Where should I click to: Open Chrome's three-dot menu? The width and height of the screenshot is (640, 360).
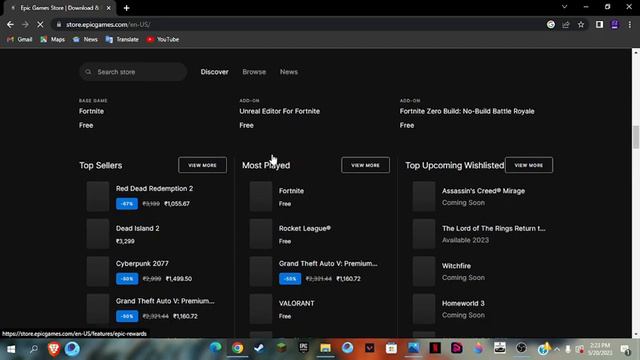click(630, 24)
